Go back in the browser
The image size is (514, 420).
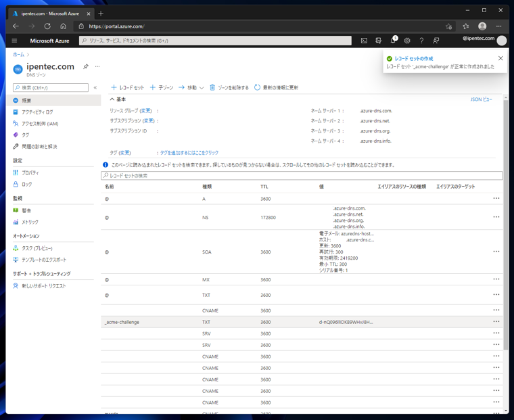coord(16,26)
